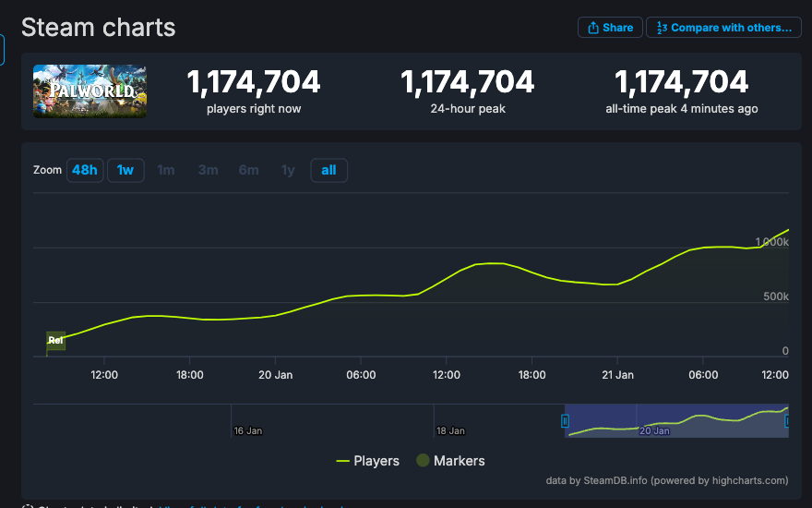Grab the left navigator range handle

click(x=565, y=421)
